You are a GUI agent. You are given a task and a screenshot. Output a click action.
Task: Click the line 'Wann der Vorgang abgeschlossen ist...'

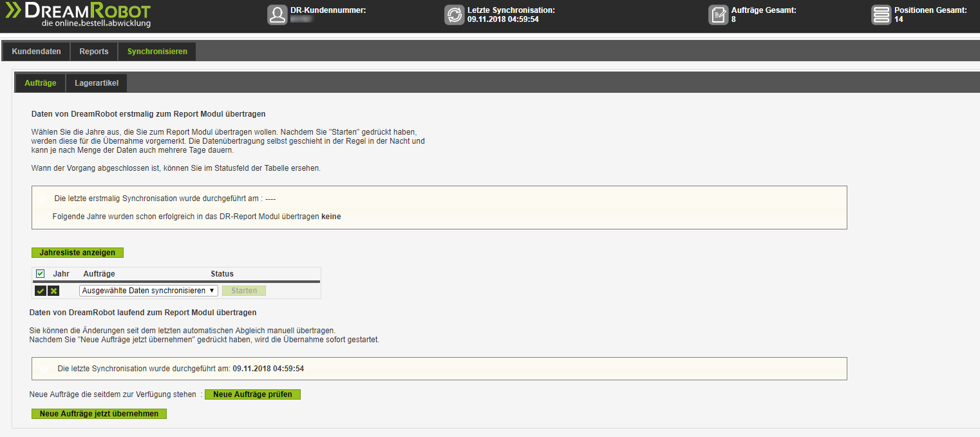tap(176, 168)
